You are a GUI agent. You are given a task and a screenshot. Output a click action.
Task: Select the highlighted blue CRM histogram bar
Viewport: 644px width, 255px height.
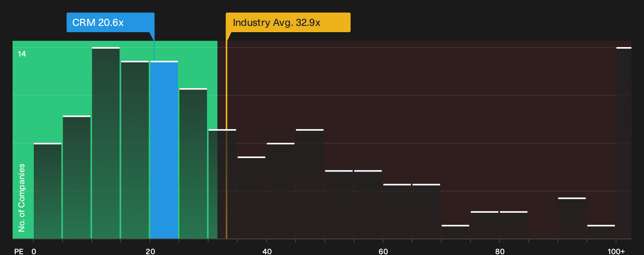click(x=164, y=150)
